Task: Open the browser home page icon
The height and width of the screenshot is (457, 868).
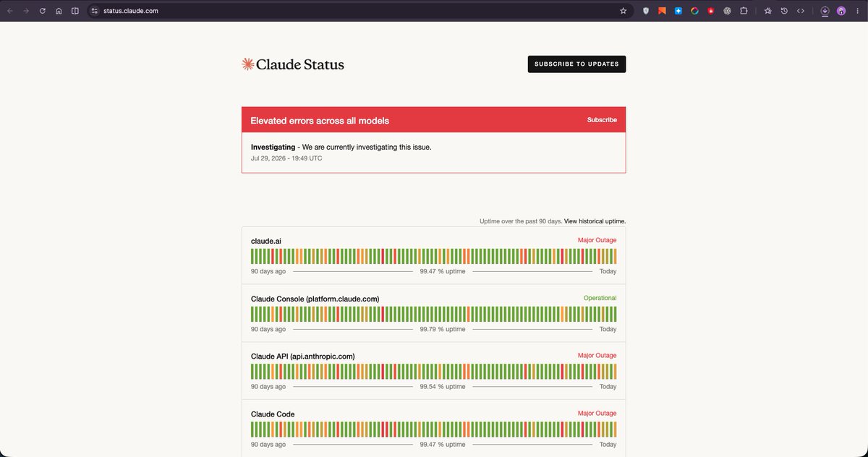Action: (59, 11)
